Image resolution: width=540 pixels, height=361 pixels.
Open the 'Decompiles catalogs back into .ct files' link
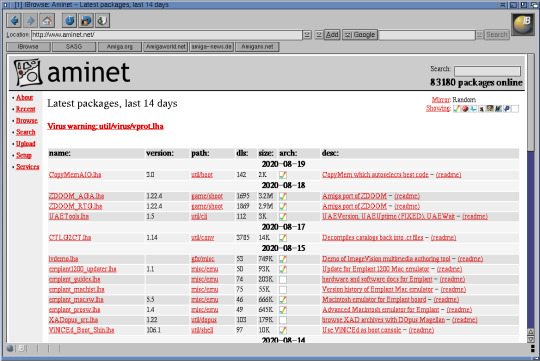click(373, 238)
